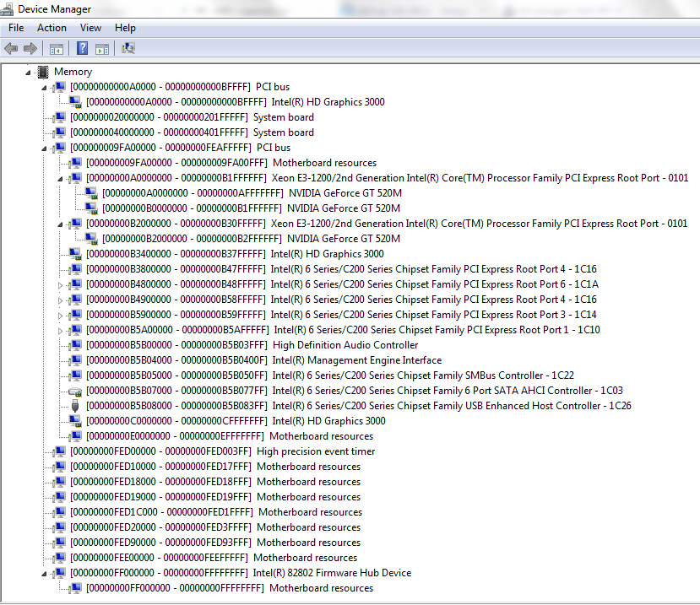Select the Root Port 3 - 1C14 row text
Image resolution: width=700 pixels, height=605 pixels.
433,315
